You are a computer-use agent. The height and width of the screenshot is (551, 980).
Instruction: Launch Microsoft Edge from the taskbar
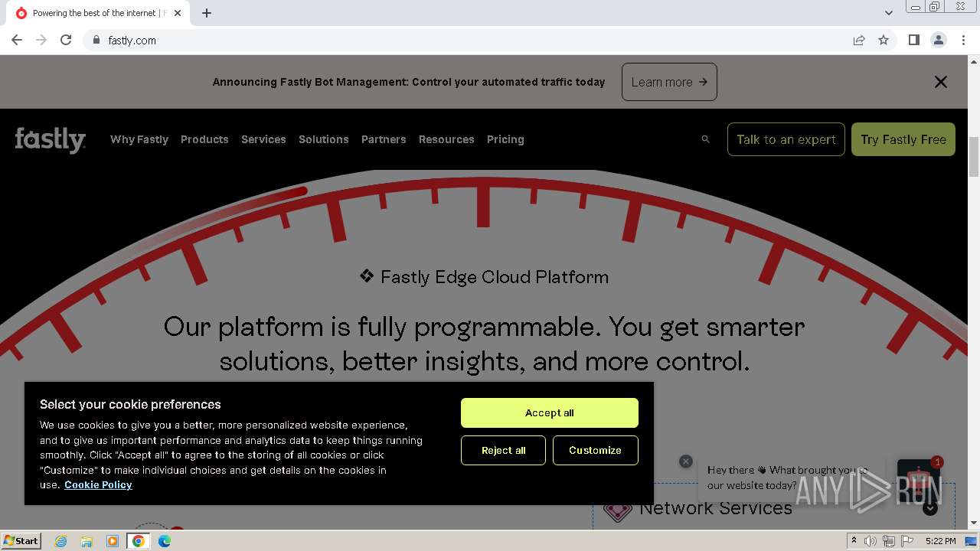165,541
